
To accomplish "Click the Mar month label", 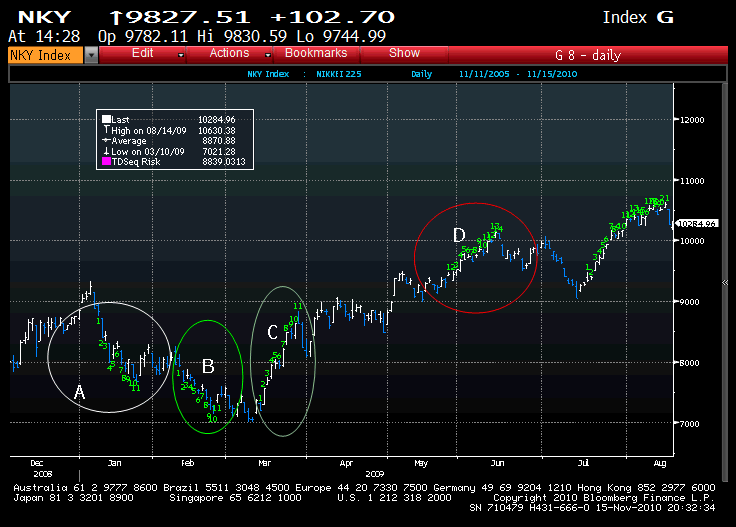I will [x=264, y=463].
